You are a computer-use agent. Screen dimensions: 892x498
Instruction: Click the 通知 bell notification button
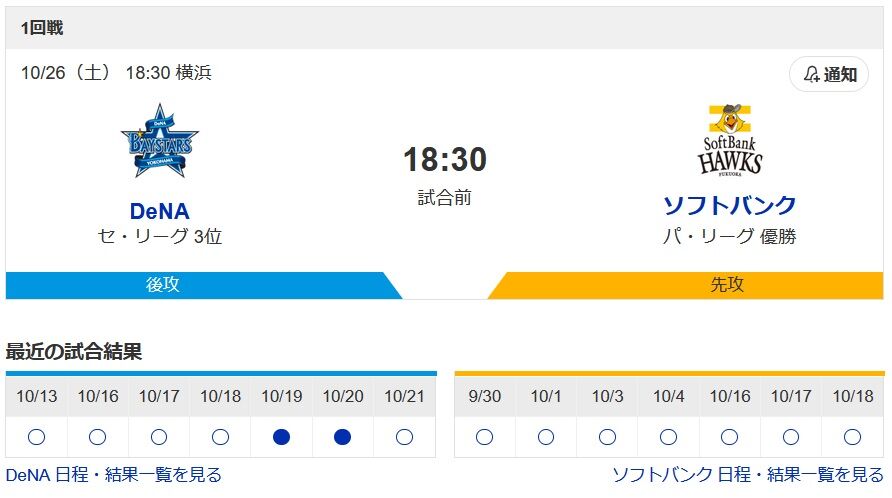click(829, 75)
